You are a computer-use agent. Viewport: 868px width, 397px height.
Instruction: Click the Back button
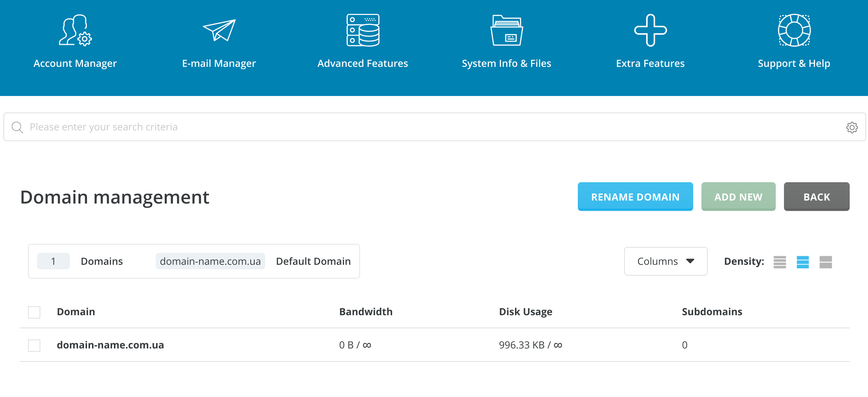coord(816,196)
